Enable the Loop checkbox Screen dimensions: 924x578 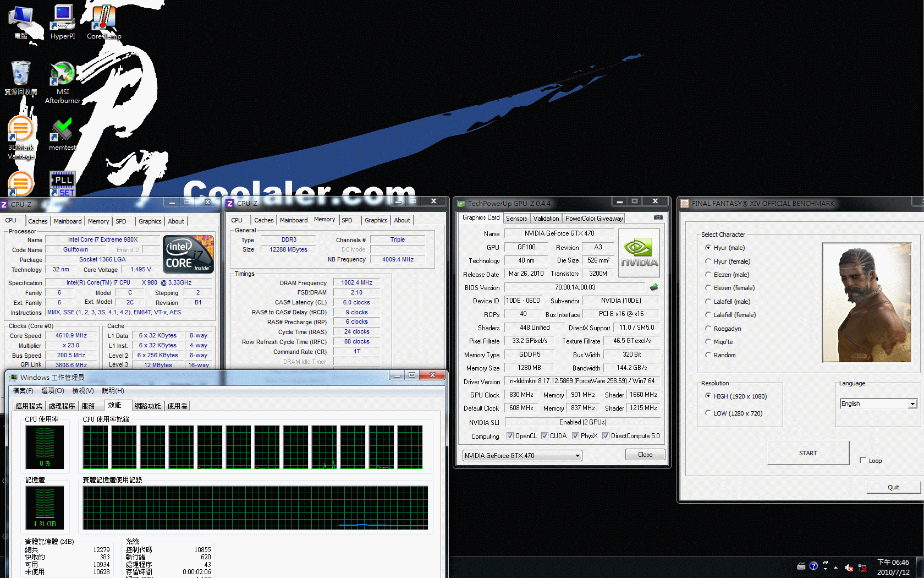pyautogui.click(x=863, y=460)
